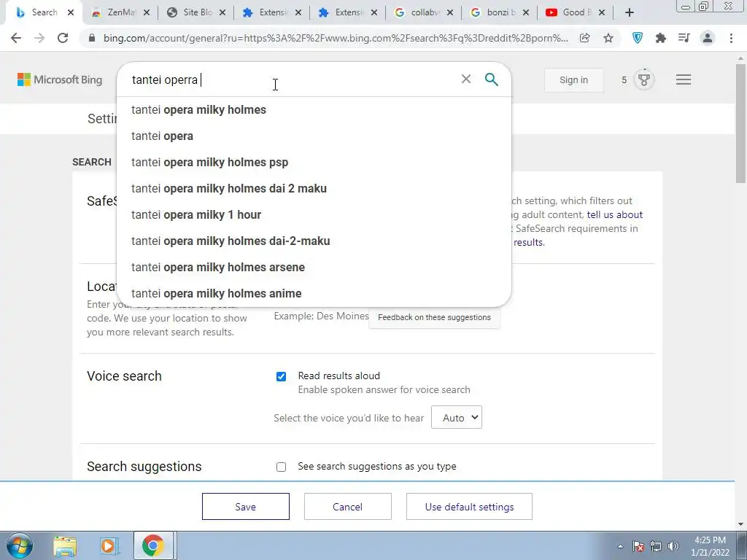This screenshot has height=560, width=747.
Task: Click the volume speaker tray icon
Action: (x=673, y=546)
